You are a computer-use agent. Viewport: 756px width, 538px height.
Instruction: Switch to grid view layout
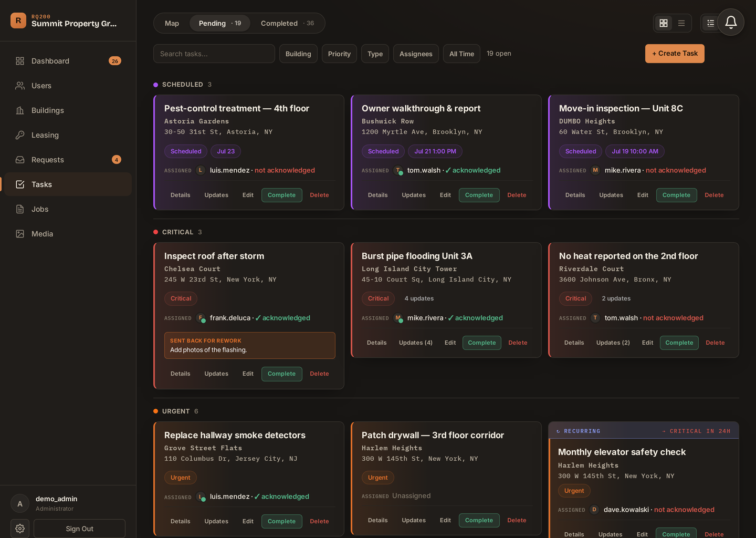(664, 23)
